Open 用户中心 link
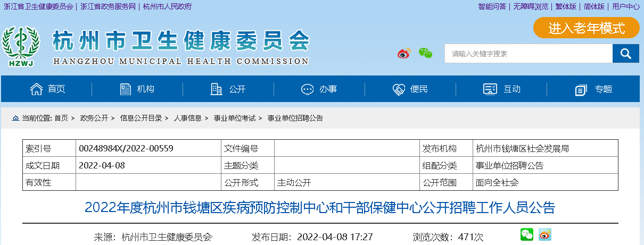644x245 pixels. [626, 6]
